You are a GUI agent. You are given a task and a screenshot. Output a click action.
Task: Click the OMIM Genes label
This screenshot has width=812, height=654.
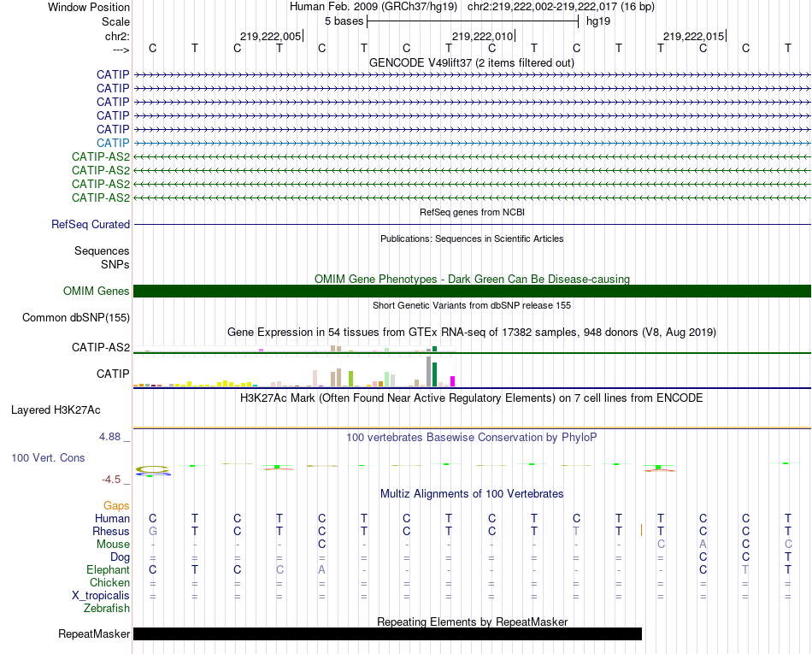coord(96,291)
